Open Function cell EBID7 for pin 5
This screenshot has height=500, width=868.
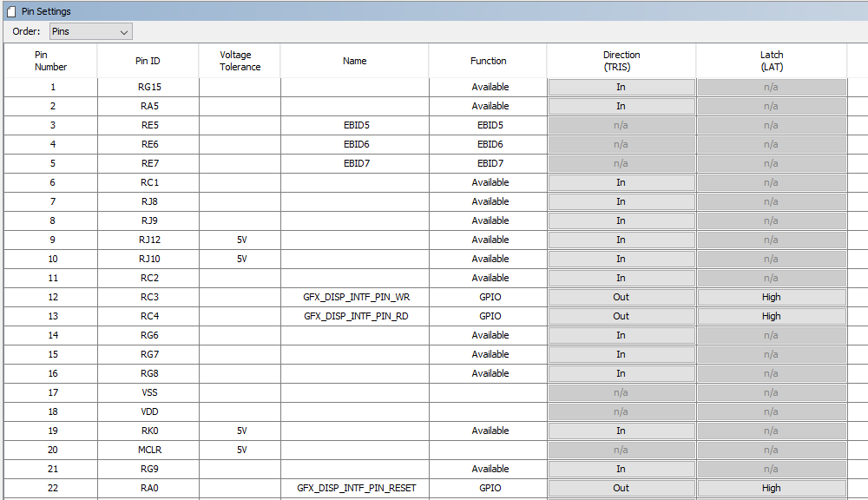coord(489,163)
